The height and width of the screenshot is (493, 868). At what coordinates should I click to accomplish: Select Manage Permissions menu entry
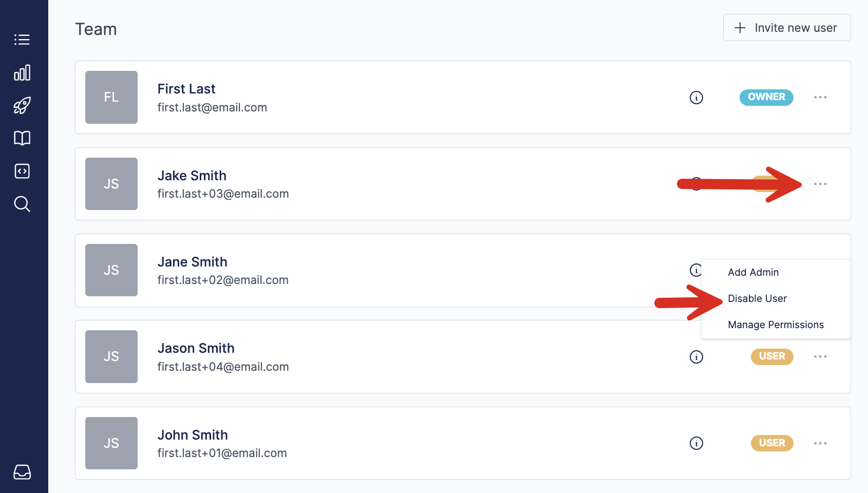pos(776,325)
